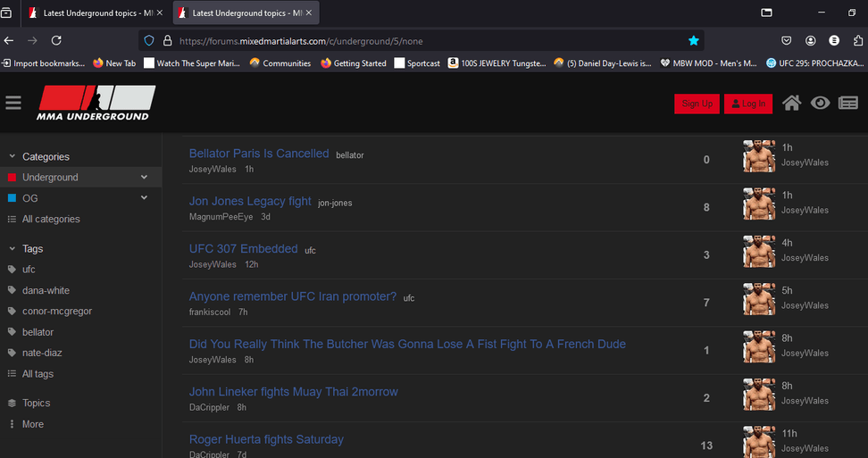
Task: Click author MagnumPeeEye under Jon Jones Legacy fight
Action: 221,217
